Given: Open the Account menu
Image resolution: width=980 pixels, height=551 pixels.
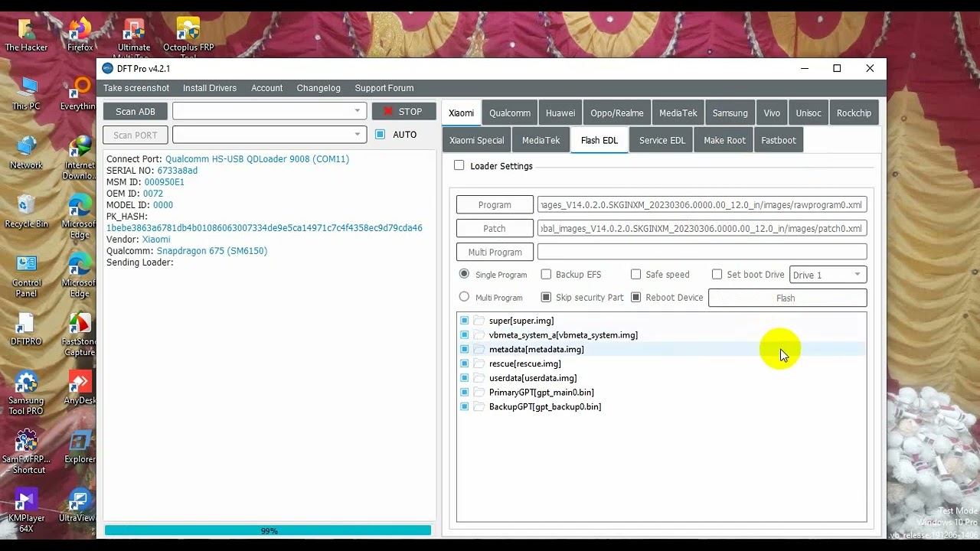Looking at the screenshot, I should tap(267, 88).
